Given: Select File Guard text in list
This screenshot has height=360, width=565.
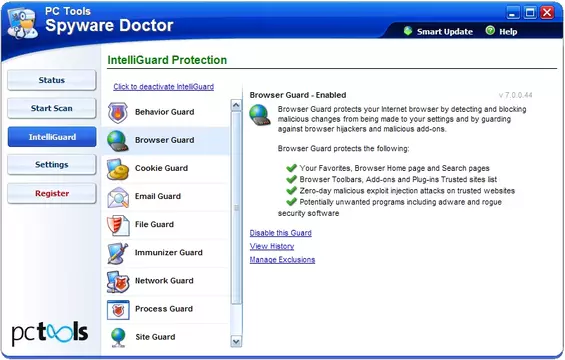Looking at the screenshot, I should click(154, 225).
